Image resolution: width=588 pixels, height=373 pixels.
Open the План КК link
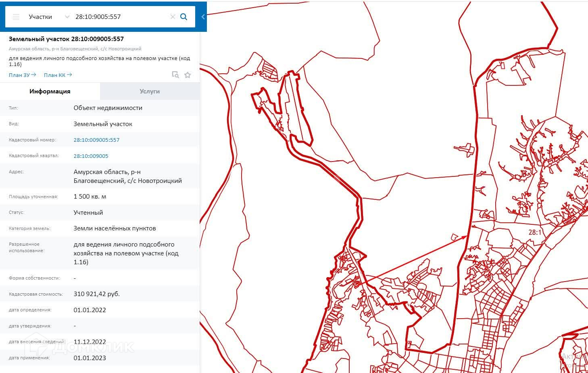tap(58, 75)
